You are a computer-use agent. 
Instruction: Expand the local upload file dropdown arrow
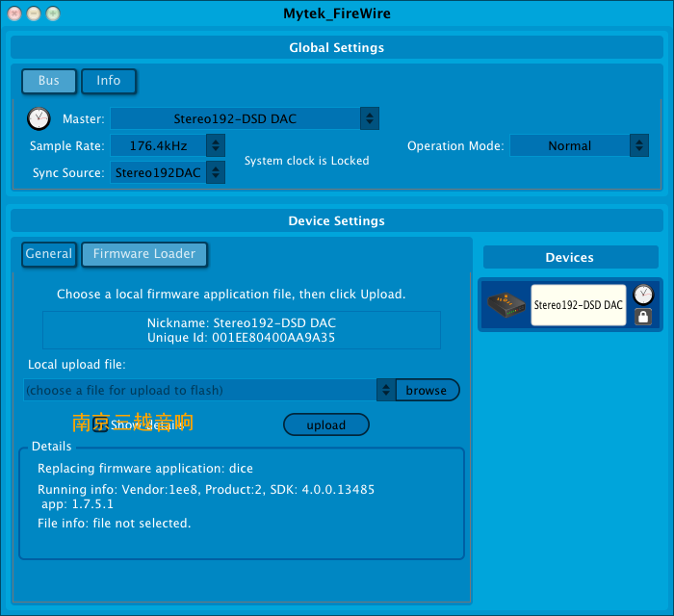tap(386, 390)
